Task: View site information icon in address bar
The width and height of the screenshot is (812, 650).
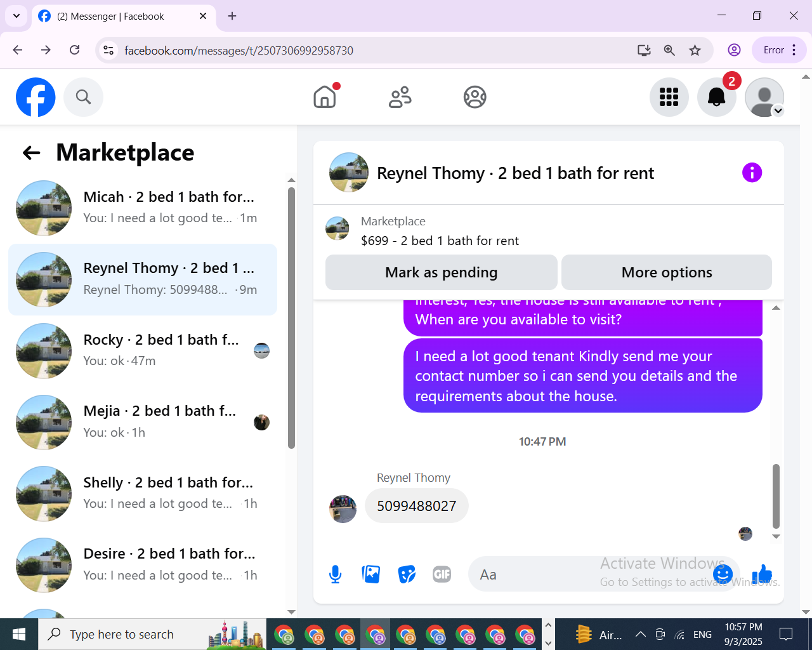Action: pos(108,50)
